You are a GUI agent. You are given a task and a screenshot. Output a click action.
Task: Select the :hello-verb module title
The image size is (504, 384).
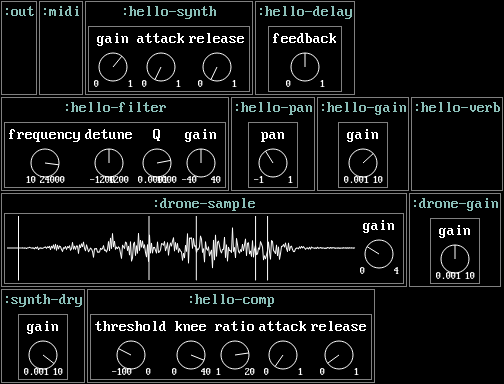point(457,108)
